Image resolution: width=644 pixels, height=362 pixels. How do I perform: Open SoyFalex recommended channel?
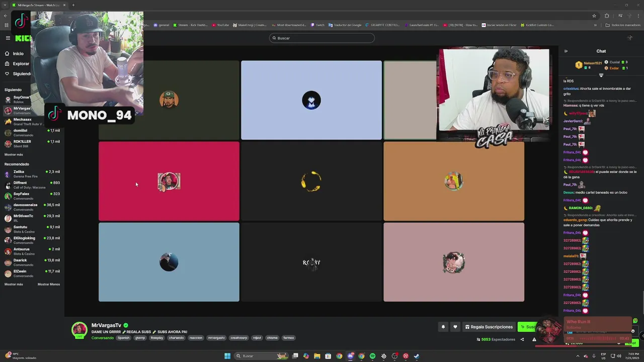point(32,196)
